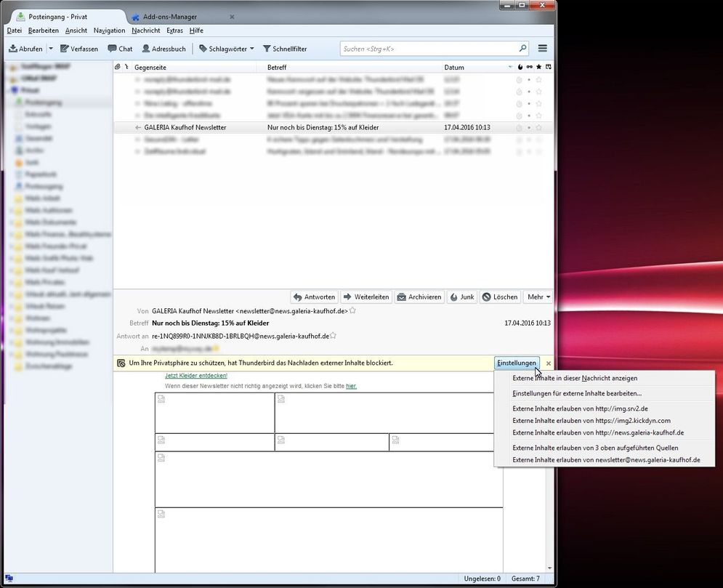723x588 pixels.
Task: Switch to the Add-ons-Manager tab
Action: pos(169,17)
